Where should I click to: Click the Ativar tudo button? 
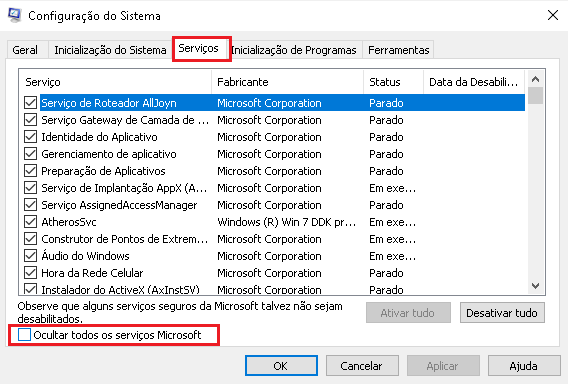408,313
